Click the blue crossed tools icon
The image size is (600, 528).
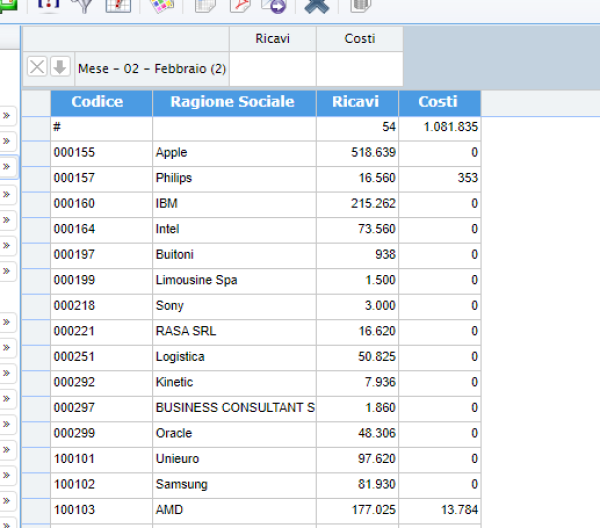pos(316,6)
